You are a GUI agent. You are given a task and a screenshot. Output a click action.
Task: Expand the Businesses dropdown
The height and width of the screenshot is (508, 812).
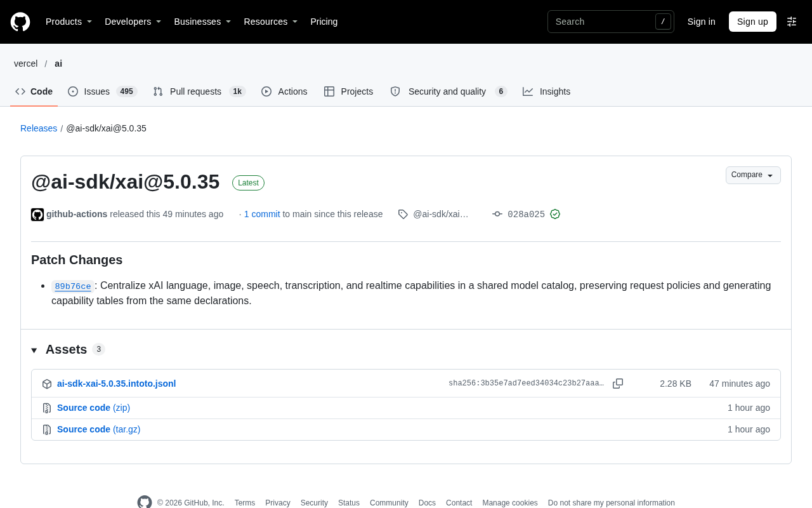[202, 22]
